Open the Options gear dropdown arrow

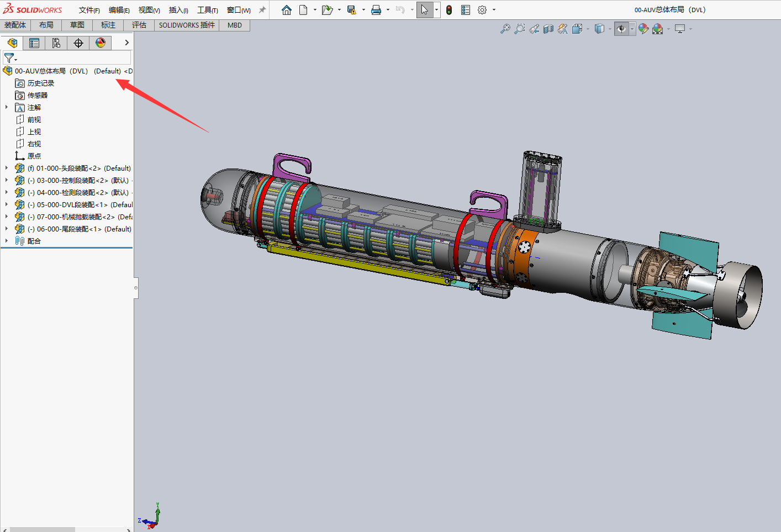494,10
